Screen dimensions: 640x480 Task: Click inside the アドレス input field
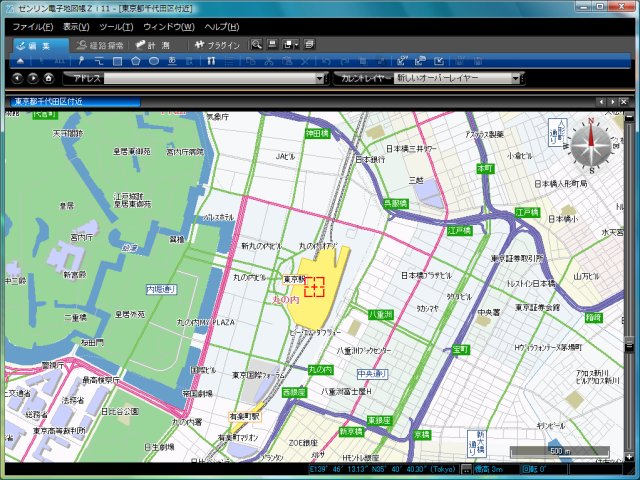pyautogui.click(x=210, y=78)
